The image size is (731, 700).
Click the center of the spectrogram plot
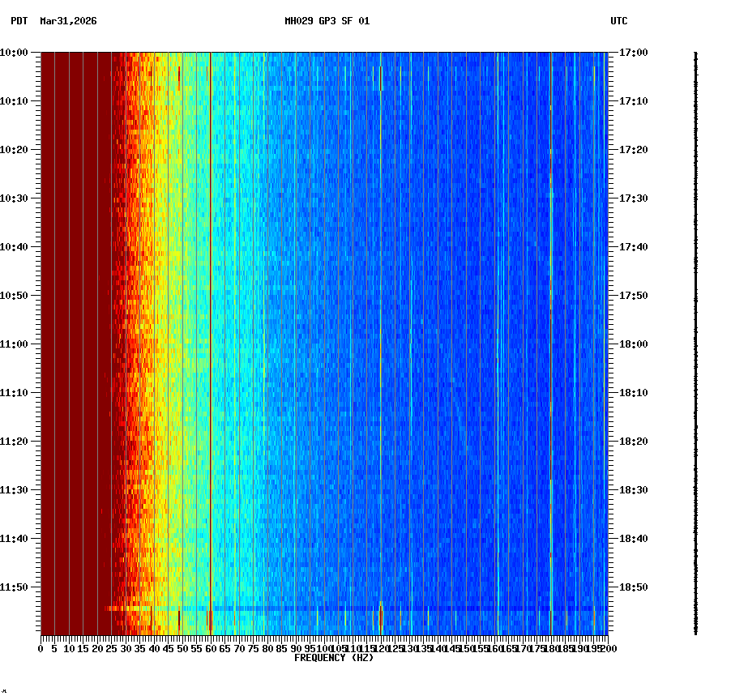[324, 343]
